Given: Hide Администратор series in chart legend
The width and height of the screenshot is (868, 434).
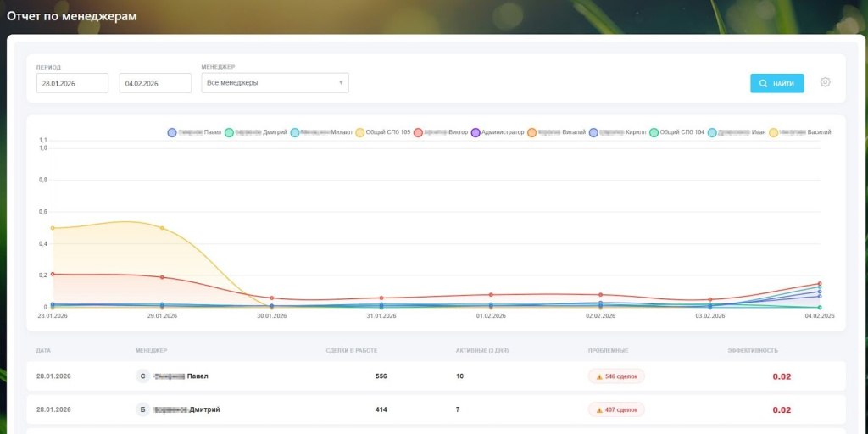Looking at the screenshot, I should coord(498,132).
